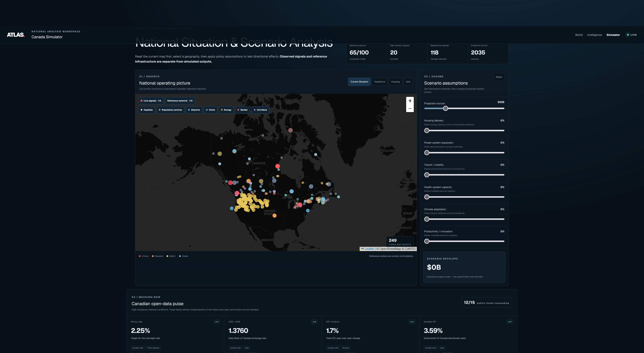Click the green LIVE status indicator
Image resolution: width=644 pixels, height=353 pixels.
(x=631, y=35)
